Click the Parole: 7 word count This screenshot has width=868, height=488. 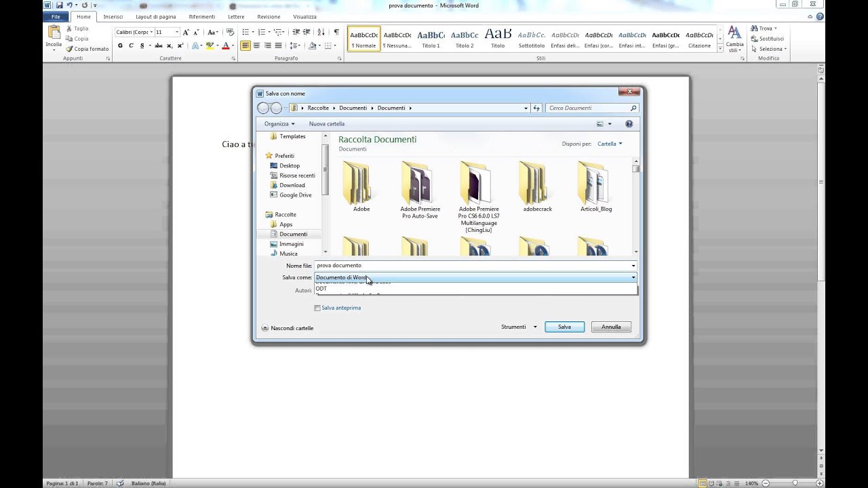pyautogui.click(x=96, y=483)
